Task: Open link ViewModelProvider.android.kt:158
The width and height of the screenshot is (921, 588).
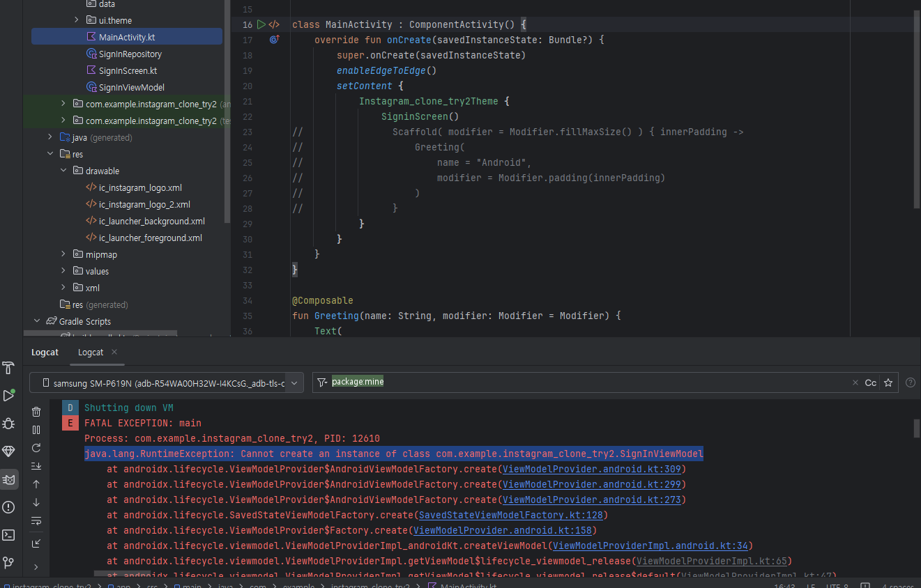Action: point(502,530)
